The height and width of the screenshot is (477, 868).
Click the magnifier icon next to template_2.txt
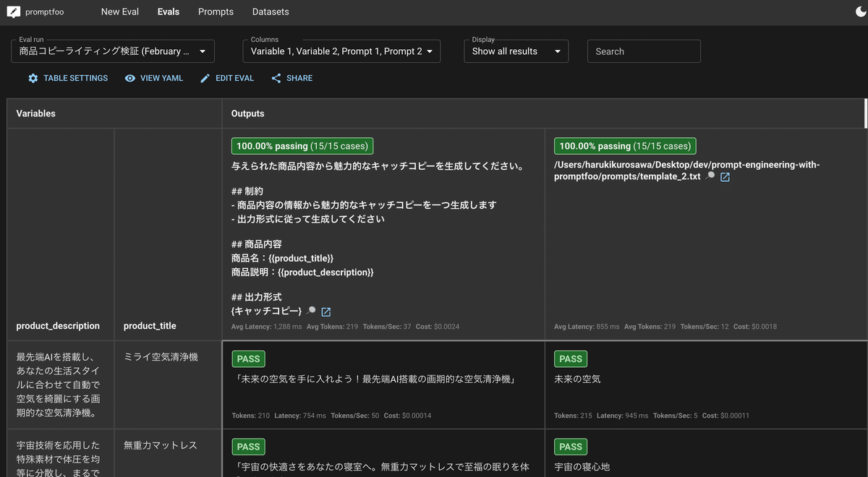712,176
